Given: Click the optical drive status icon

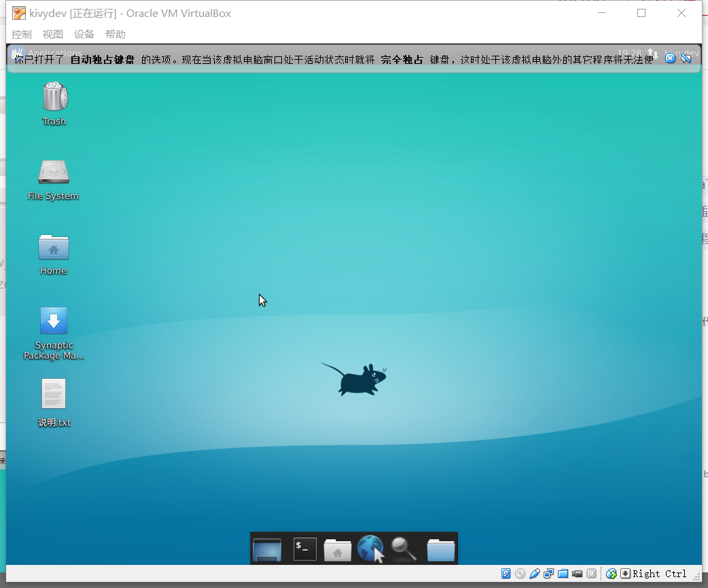Looking at the screenshot, I should (520, 574).
